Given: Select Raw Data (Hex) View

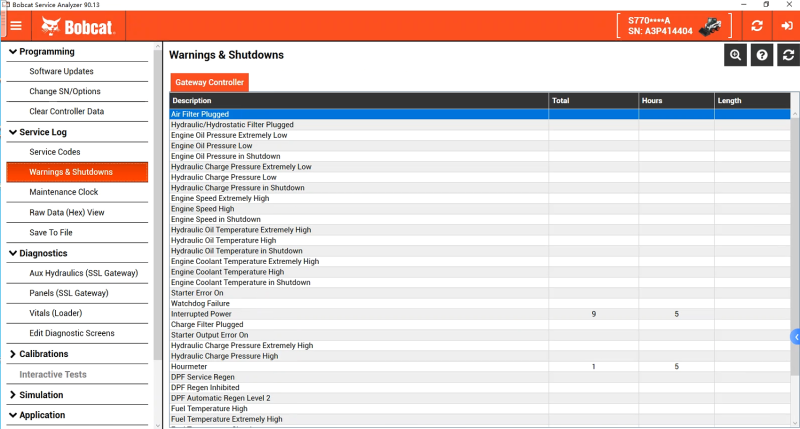Looking at the screenshot, I should (x=66, y=212).
